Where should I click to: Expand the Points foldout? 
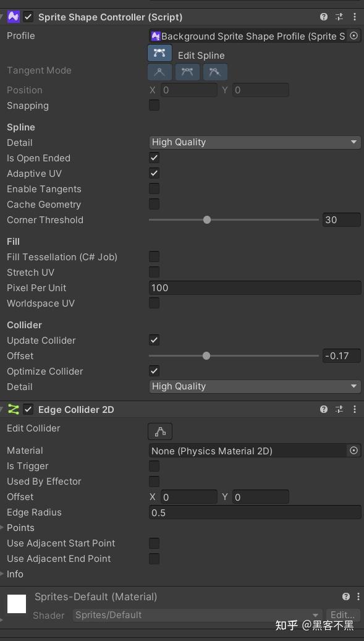coord(5,527)
